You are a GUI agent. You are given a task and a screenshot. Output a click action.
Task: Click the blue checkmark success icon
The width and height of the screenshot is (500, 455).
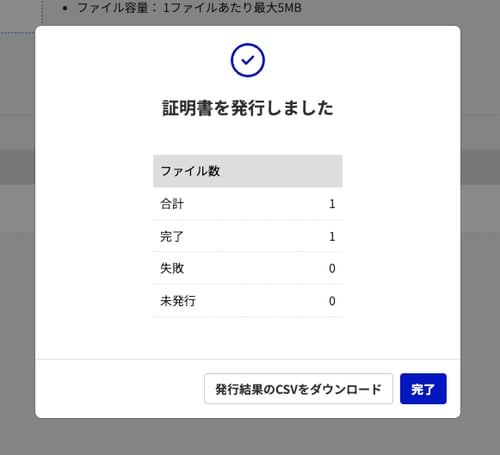click(248, 60)
